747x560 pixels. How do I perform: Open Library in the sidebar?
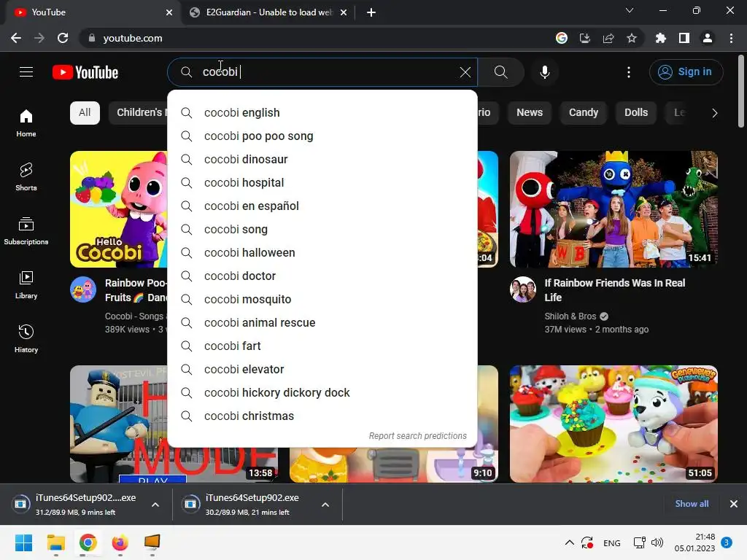[x=26, y=285]
